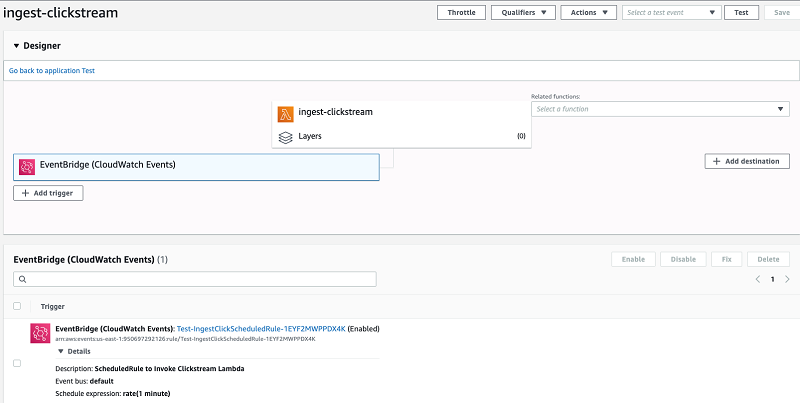Click the Save button

coord(782,13)
